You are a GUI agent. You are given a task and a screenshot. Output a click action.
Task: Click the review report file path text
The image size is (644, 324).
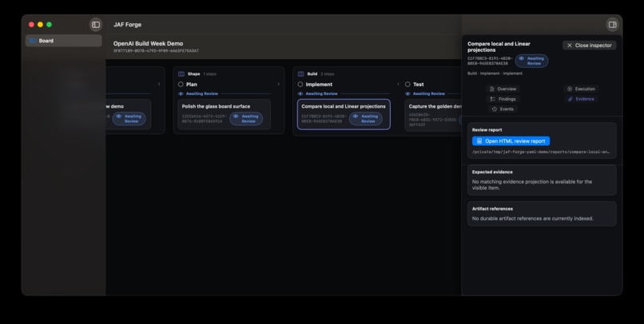click(541, 152)
